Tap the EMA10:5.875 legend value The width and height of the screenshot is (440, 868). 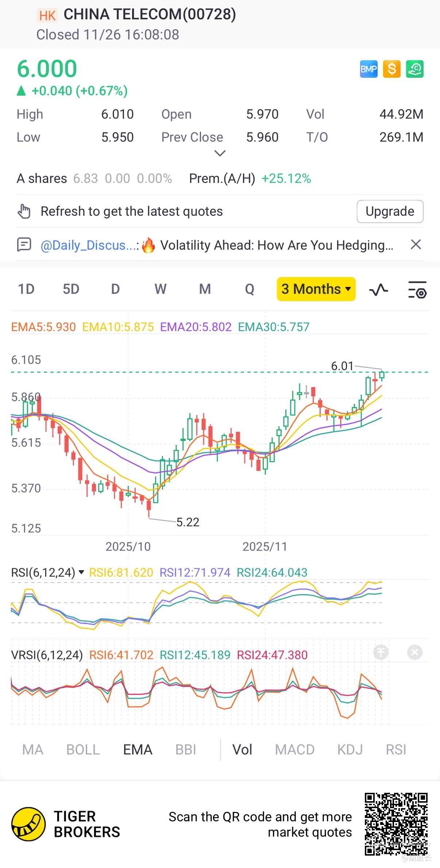click(118, 327)
